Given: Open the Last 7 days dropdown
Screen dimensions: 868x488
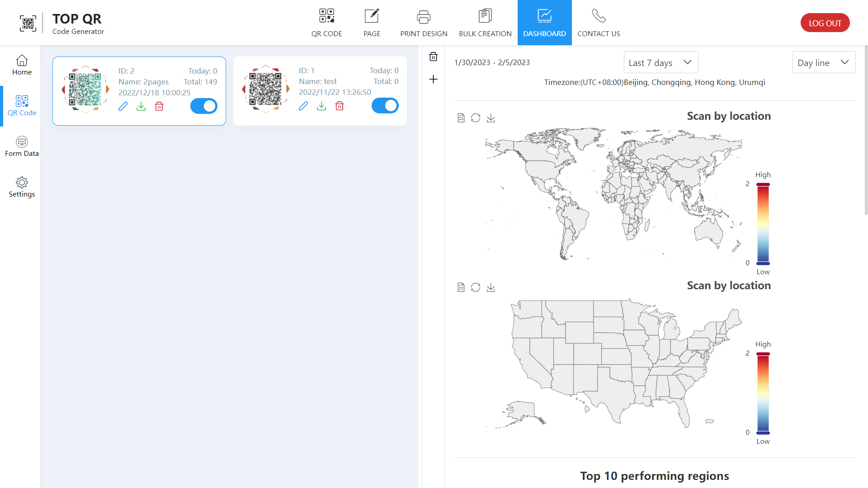Looking at the screenshot, I should point(660,62).
